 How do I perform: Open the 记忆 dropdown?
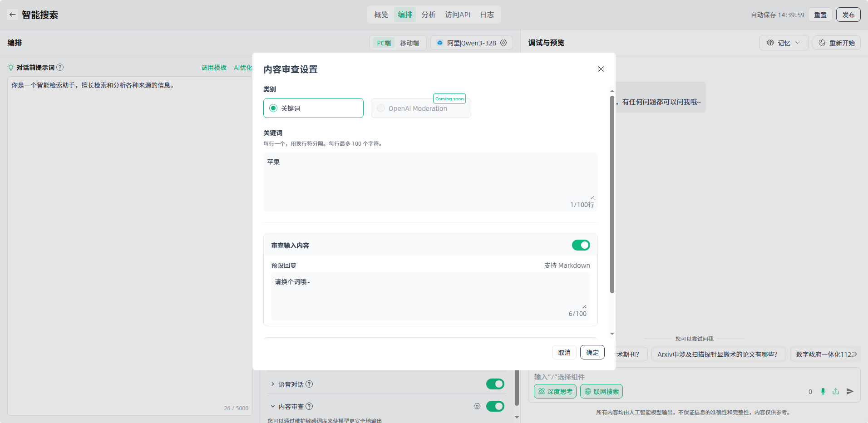[784, 43]
